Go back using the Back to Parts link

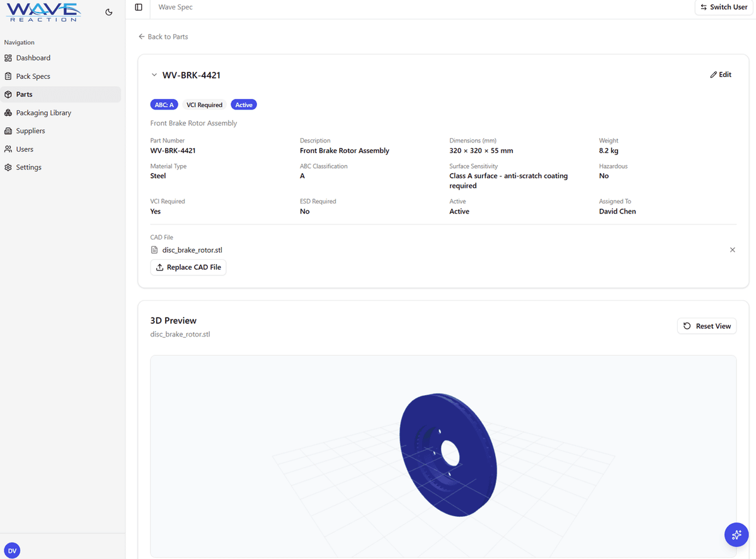[x=163, y=37]
